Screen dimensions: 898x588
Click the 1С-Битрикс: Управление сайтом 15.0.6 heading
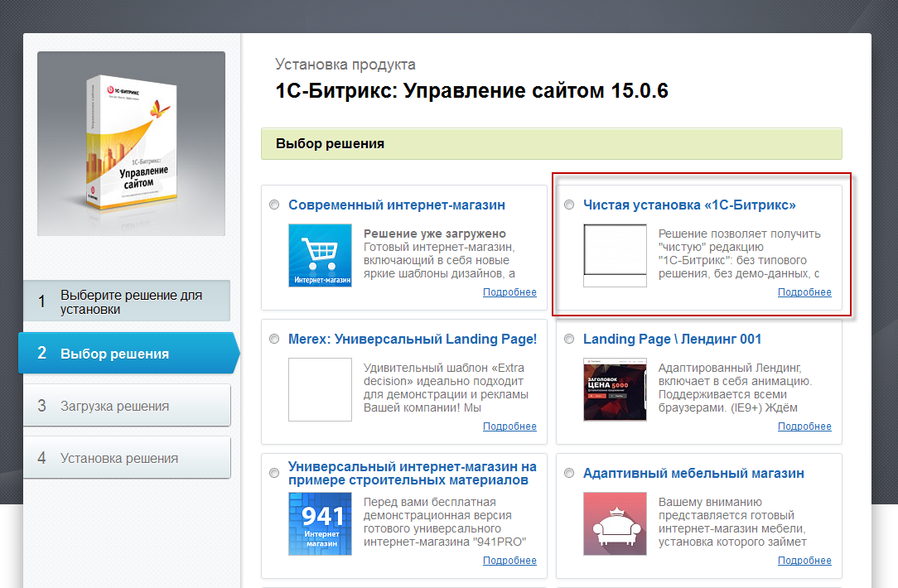coord(472,90)
